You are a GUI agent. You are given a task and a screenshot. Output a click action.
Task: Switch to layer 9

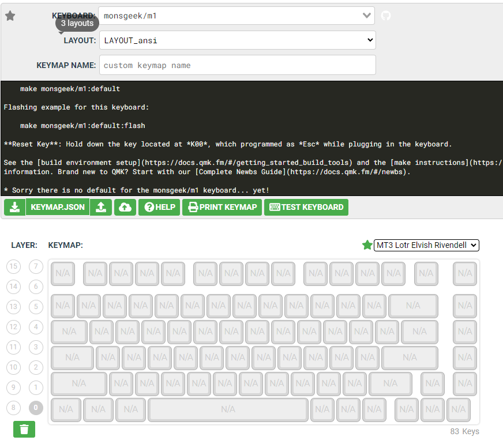(x=13, y=387)
